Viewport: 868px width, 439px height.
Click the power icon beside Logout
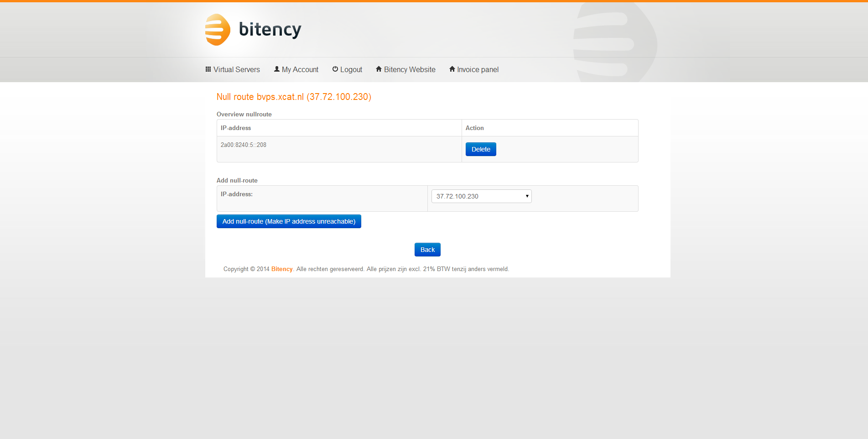click(x=335, y=69)
